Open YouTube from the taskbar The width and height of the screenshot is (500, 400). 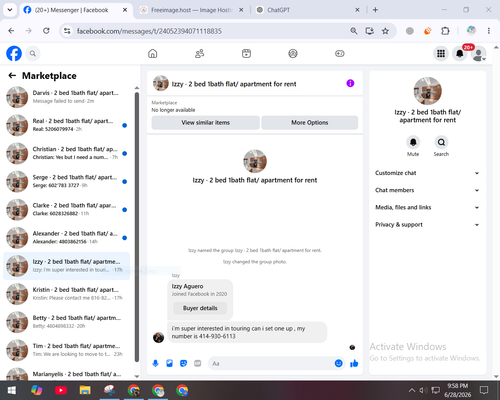tap(61, 390)
